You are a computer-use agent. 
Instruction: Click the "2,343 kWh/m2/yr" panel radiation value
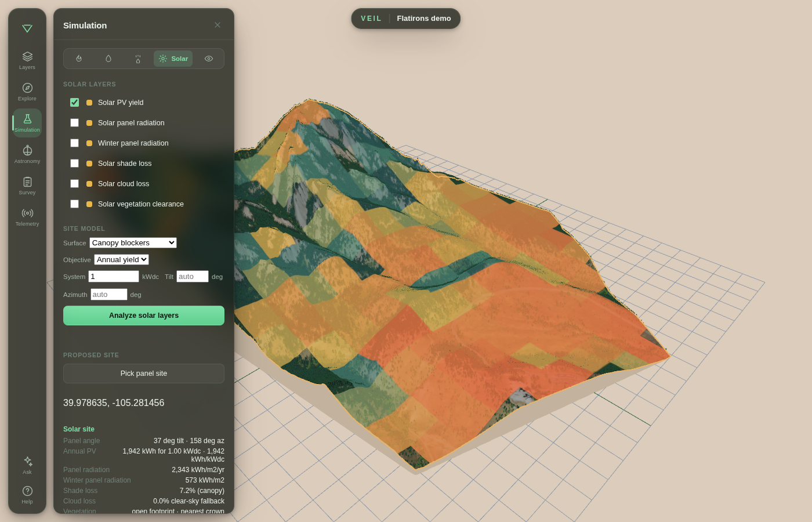point(198,470)
